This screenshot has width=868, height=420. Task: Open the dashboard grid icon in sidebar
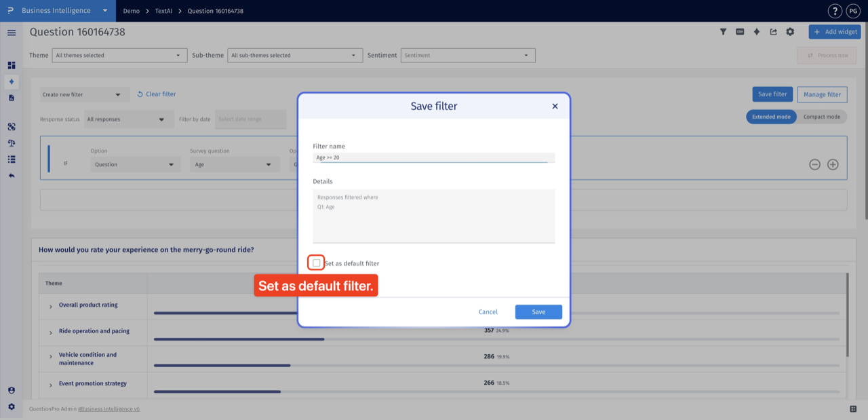[x=12, y=65]
